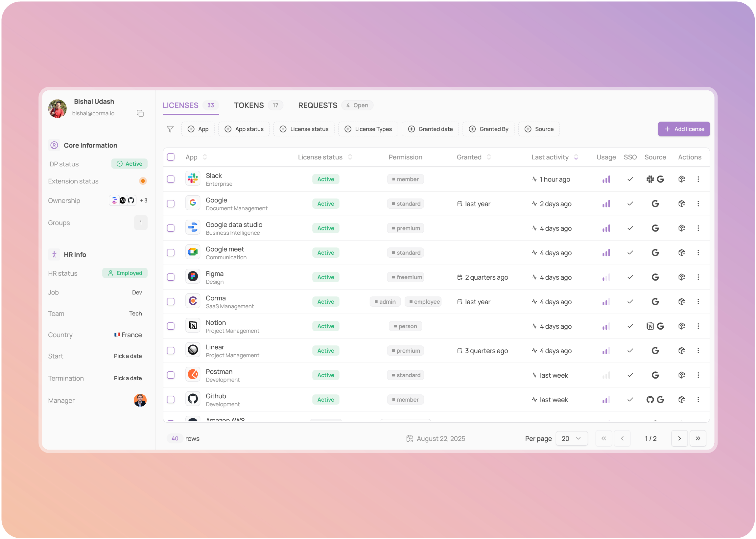Screen dimensions: 756x539
Task: Check the Notion row checkbox
Action: (x=171, y=326)
